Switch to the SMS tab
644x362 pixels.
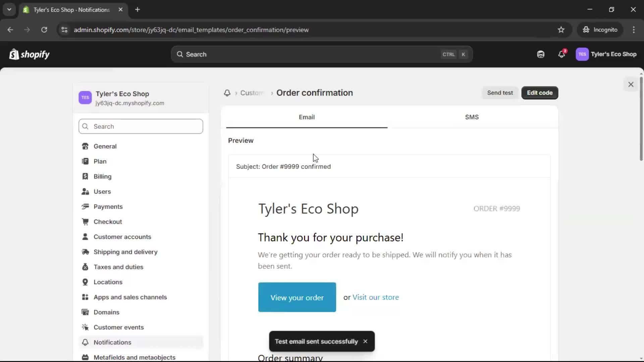click(472, 117)
